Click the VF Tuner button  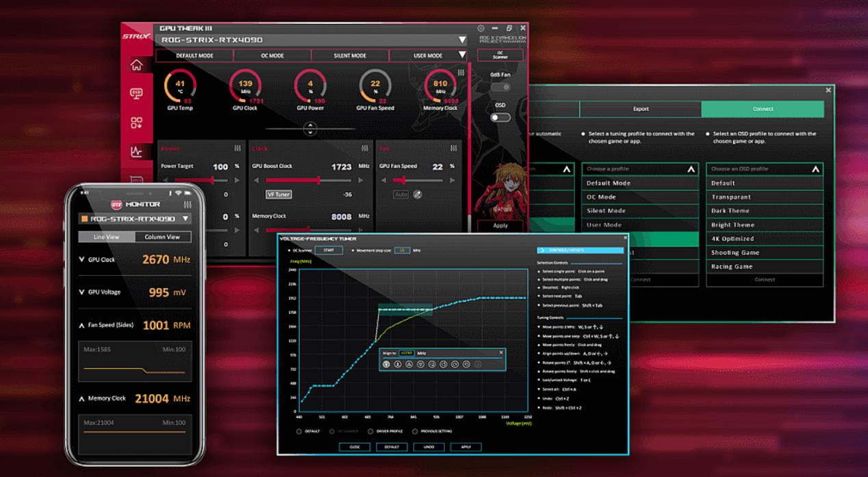279,195
